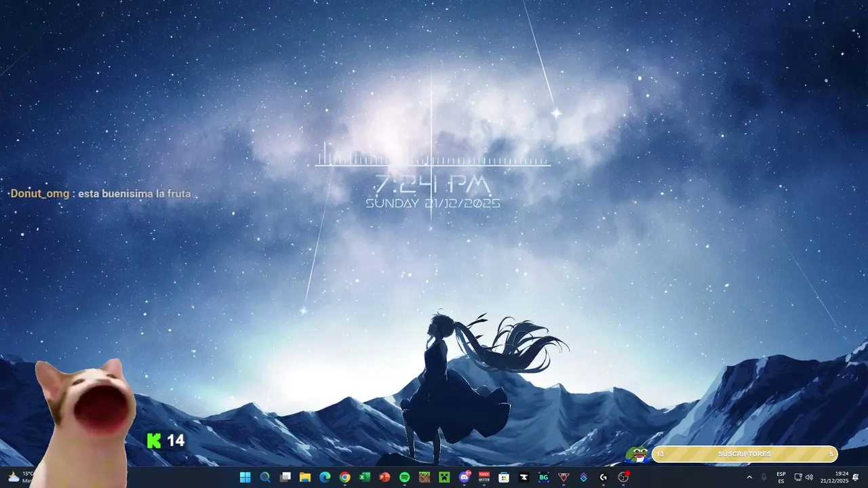Image resolution: width=868 pixels, height=488 pixels.
Task: Click the Pepe frog emote by goal bar
Action: click(x=637, y=454)
